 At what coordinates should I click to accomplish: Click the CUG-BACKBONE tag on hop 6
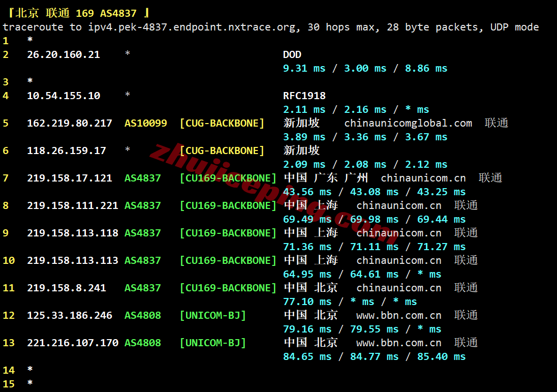pyautogui.click(x=222, y=150)
